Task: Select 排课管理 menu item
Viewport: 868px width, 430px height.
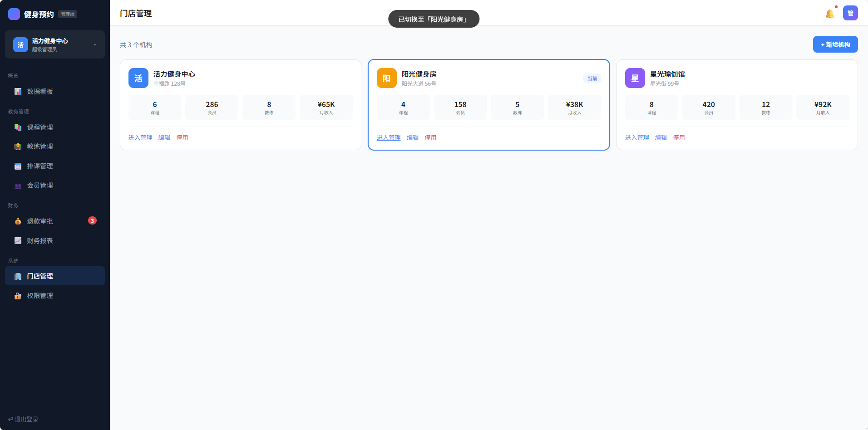Action: coord(55,166)
